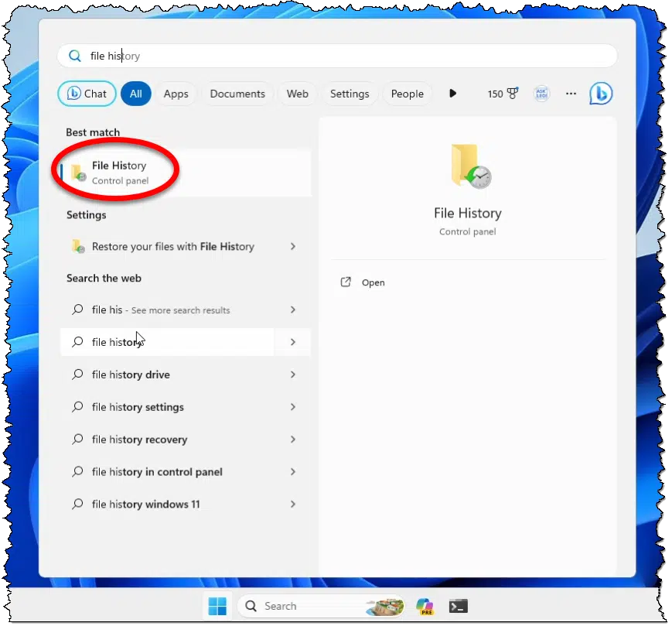Click the 'Search the web' heading
This screenshot has height=626, width=672.
pyautogui.click(x=104, y=278)
